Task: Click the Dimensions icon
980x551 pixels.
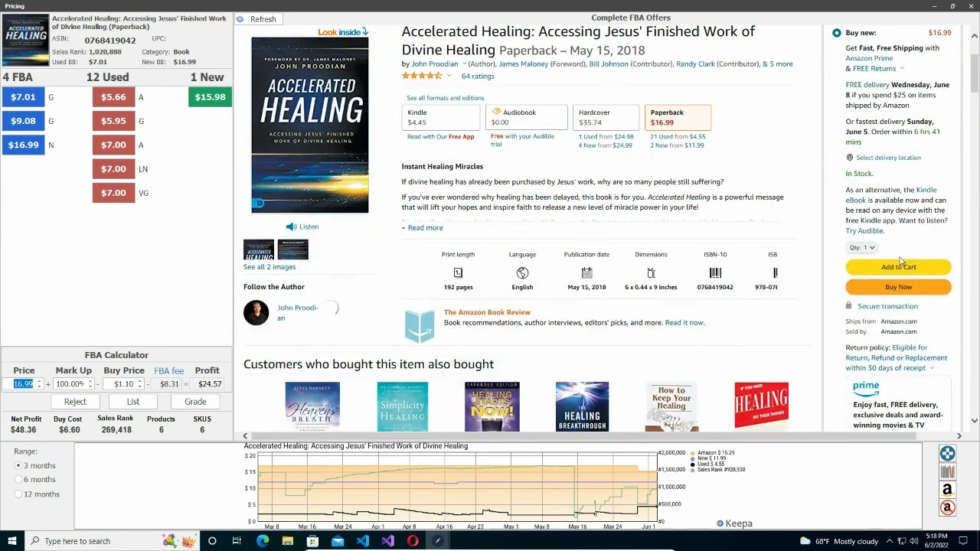Action: [x=651, y=272]
